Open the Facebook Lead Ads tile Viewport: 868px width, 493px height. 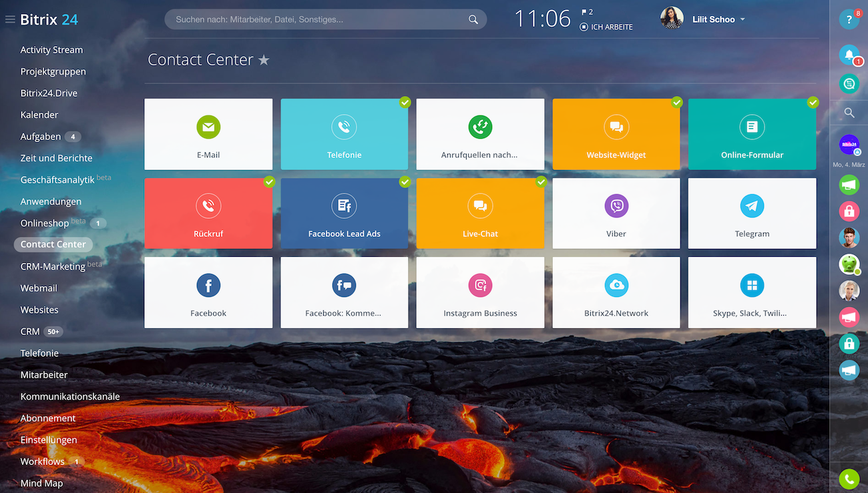tap(345, 213)
